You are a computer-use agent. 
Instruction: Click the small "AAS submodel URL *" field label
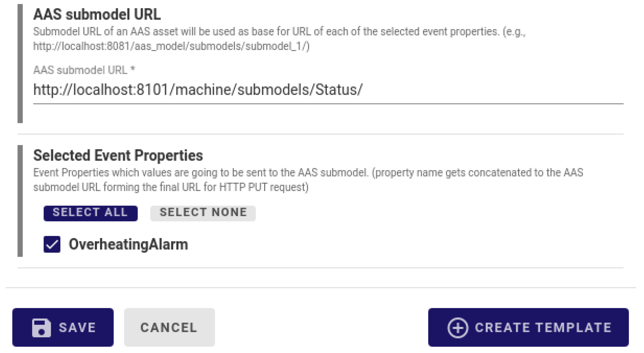click(80, 70)
